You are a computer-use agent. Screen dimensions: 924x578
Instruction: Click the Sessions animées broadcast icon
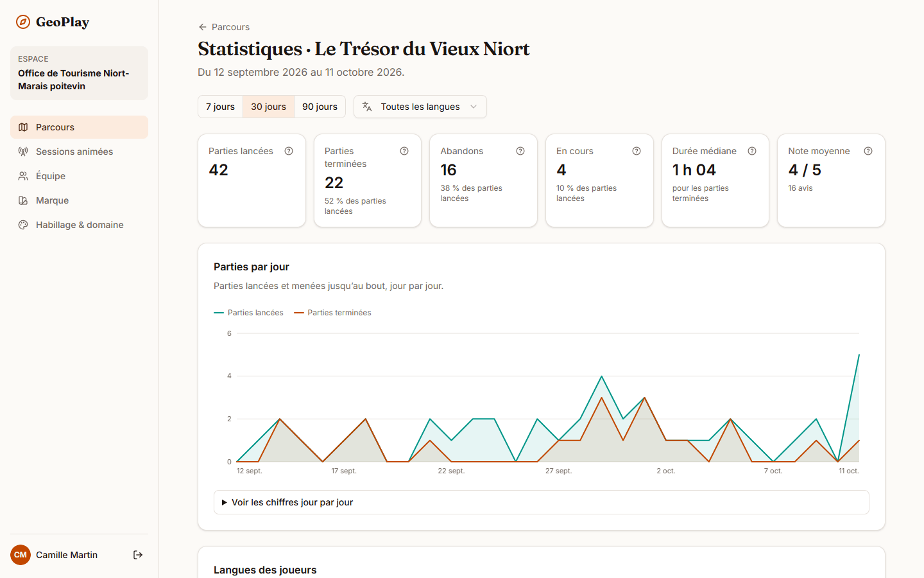(x=23, y=152)
